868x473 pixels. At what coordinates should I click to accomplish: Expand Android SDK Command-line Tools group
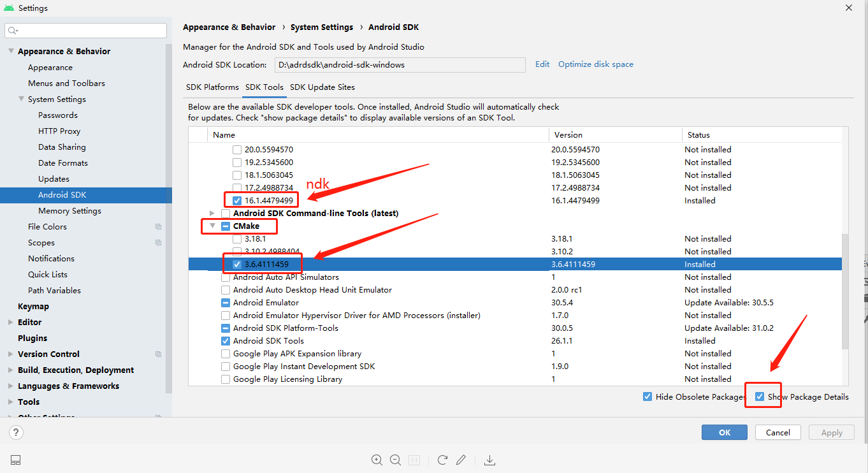pos(212,213)
